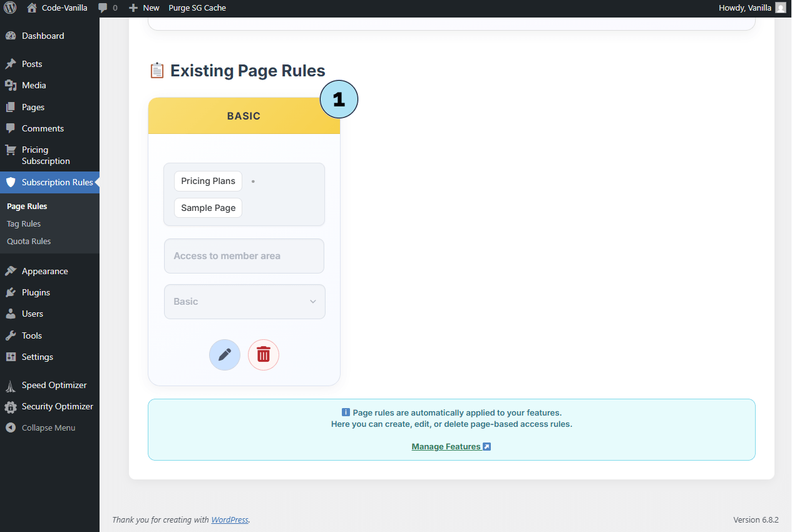
Task: Click the plus New content icon
Action: (133, 8)
